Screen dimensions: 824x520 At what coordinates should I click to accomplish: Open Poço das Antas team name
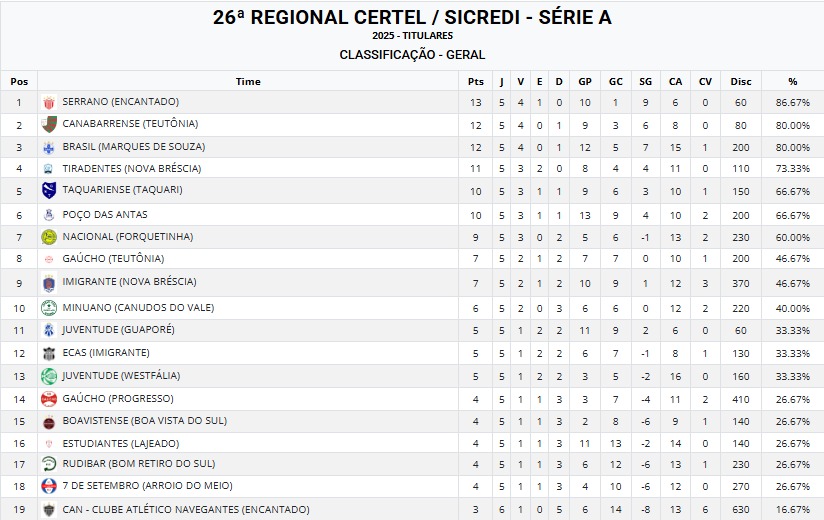tap(105, 214)
